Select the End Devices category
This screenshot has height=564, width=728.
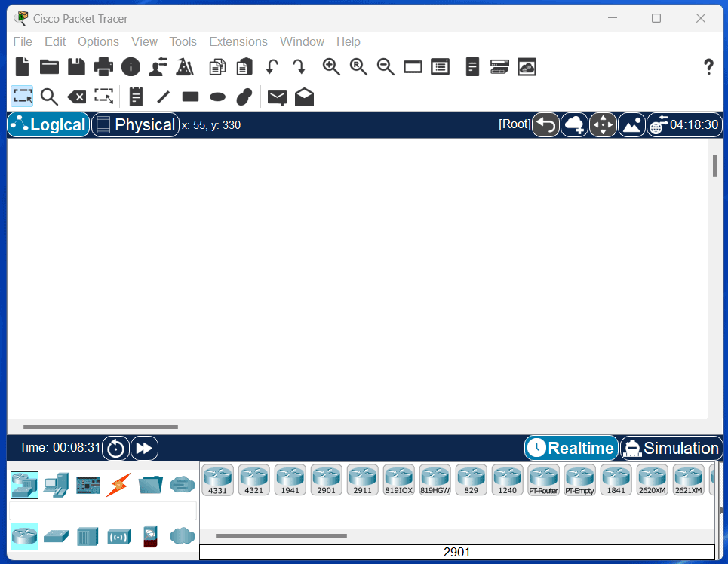56,485
